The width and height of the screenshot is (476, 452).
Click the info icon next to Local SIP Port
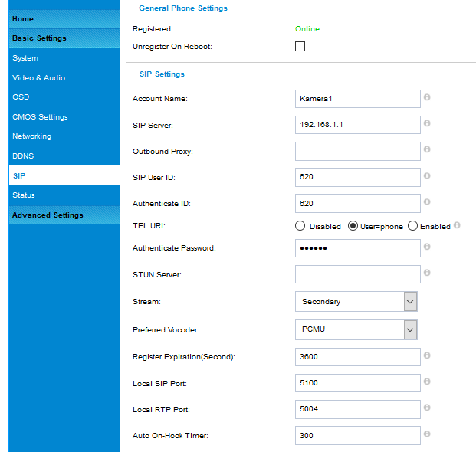(x=427, y=382)
